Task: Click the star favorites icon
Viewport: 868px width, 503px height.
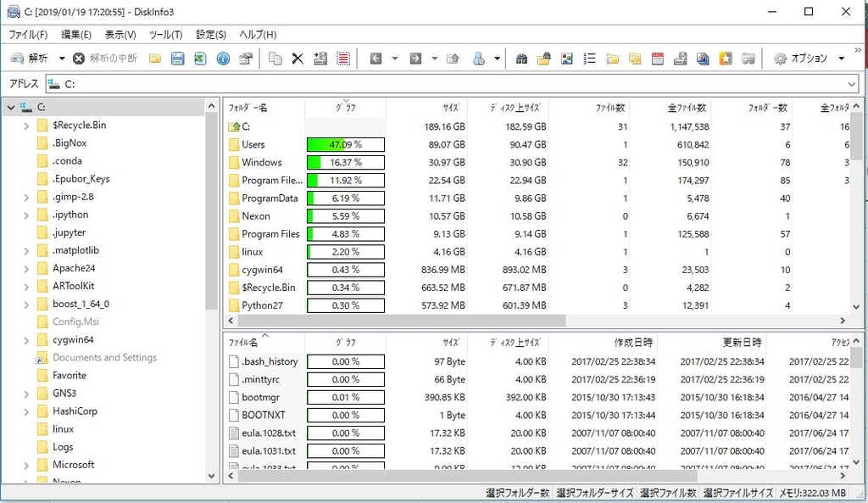Action: [726, 59]
